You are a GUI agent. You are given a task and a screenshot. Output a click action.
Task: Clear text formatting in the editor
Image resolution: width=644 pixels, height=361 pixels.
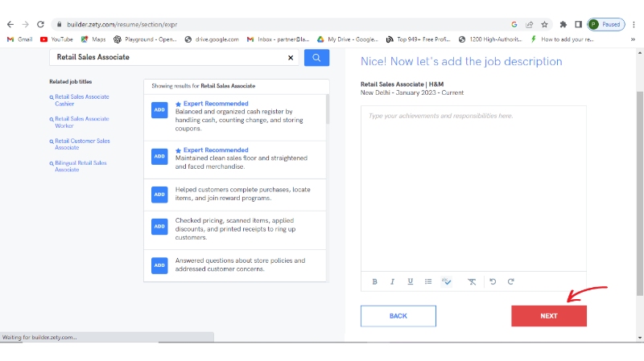coord(472,281)
